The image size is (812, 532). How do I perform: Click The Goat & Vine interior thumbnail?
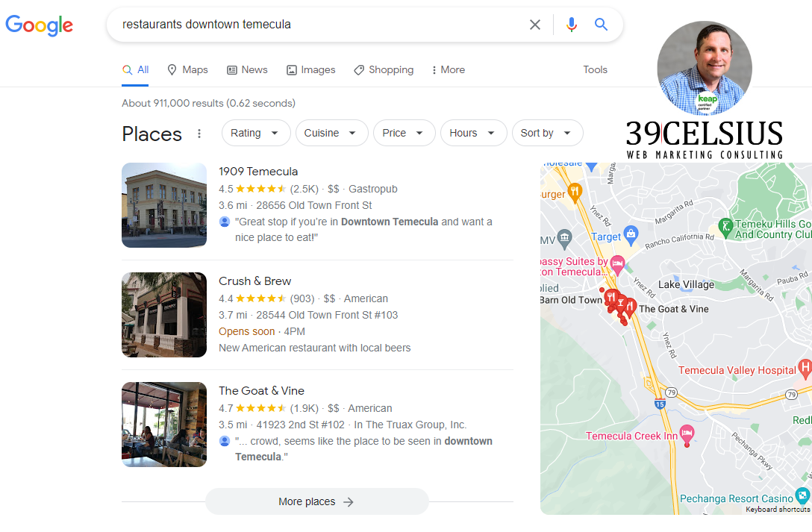click(164, 425)
